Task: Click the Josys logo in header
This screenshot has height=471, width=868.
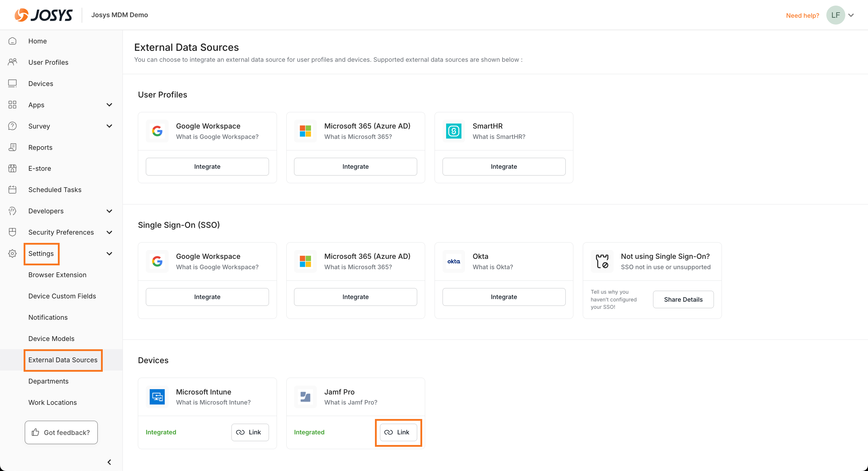Action: pos(43,15)
